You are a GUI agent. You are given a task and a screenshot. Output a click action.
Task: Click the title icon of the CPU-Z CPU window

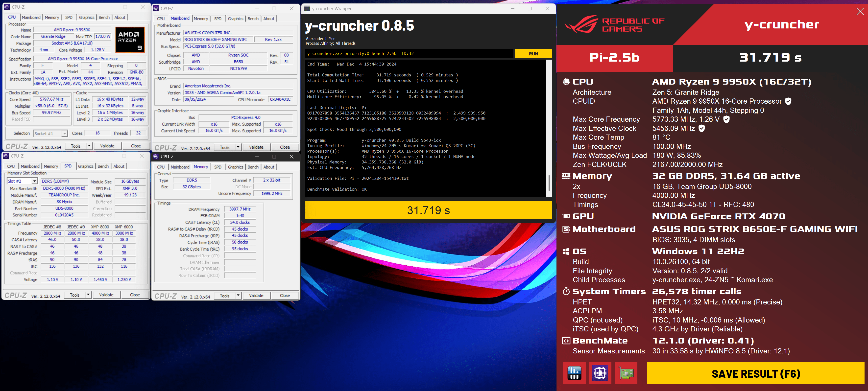click(6, 7)
